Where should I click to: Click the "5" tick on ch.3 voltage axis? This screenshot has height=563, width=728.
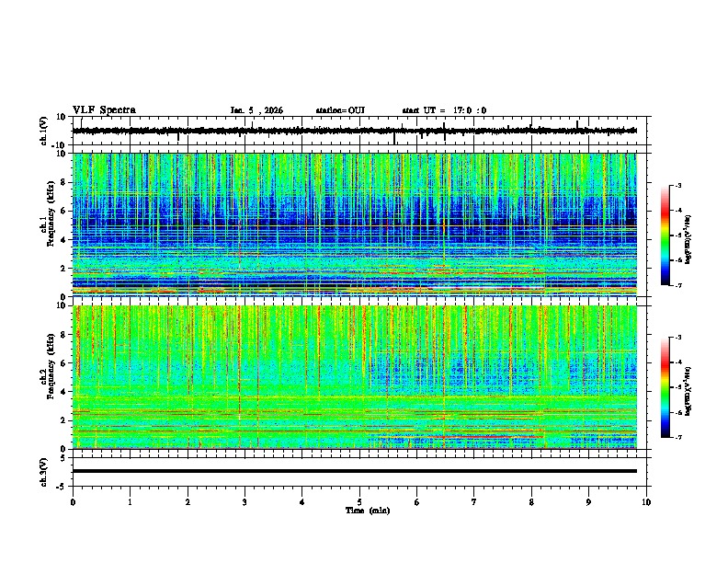[63, 458]
